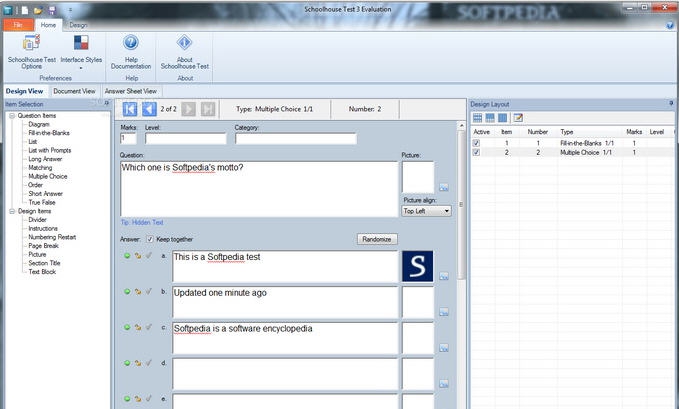Select Page Break in Design Items tree
679x409 pixels.
coord(43,246)
